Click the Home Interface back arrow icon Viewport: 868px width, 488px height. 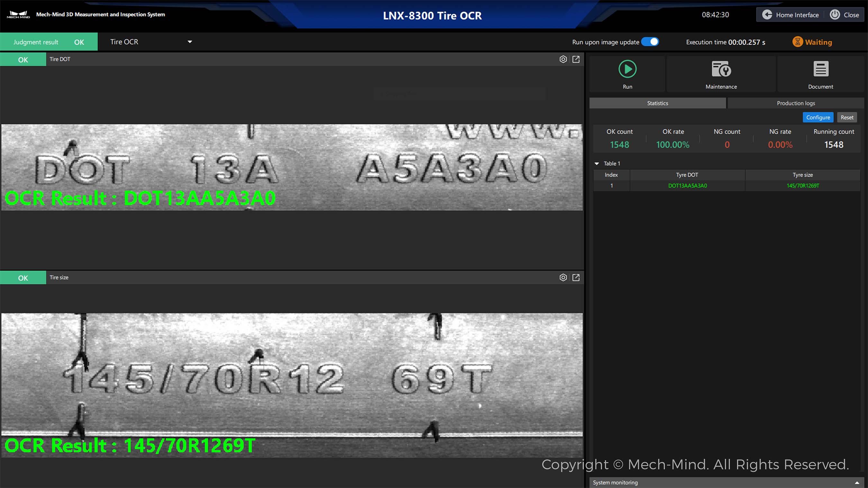click(767, 15)
